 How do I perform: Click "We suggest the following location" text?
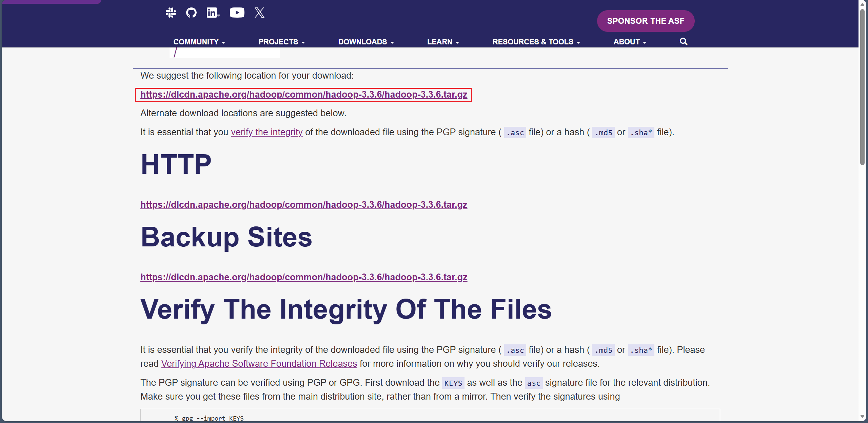[247, 76]
